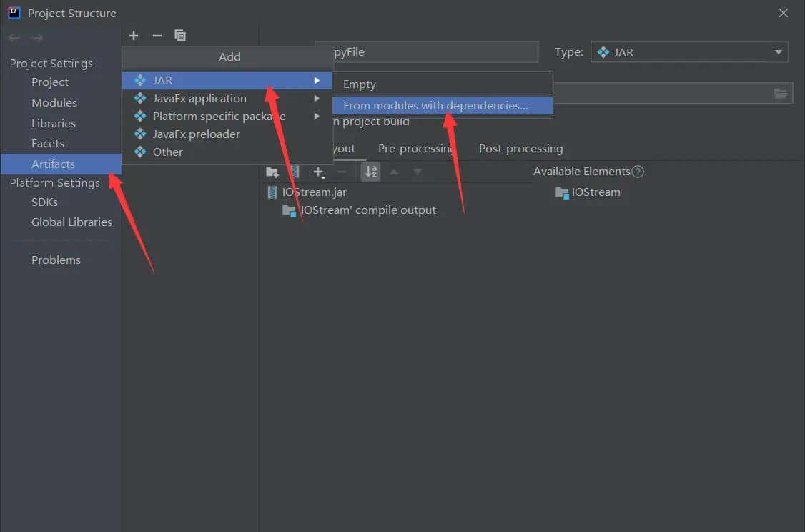Click the add copy-of plus icon in layout toolbar

pyautogui.click(x=319, y=172)
